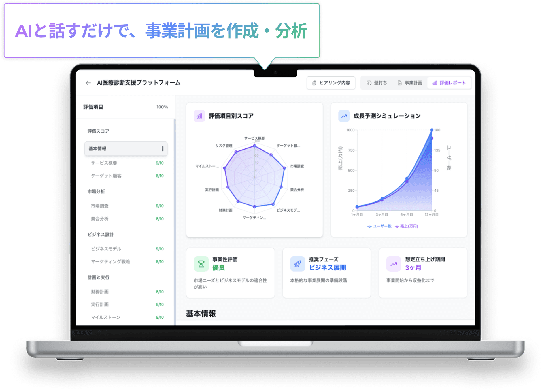Open the 事業計画 tab
This screenshot has width=544, height=392.
[410, 83]
